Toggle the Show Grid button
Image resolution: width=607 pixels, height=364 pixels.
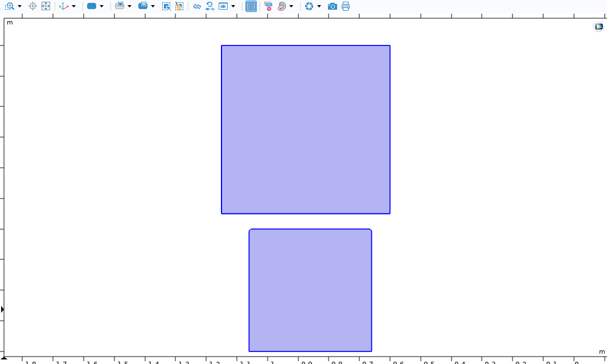pyautogui.click(x=251, y=6)
